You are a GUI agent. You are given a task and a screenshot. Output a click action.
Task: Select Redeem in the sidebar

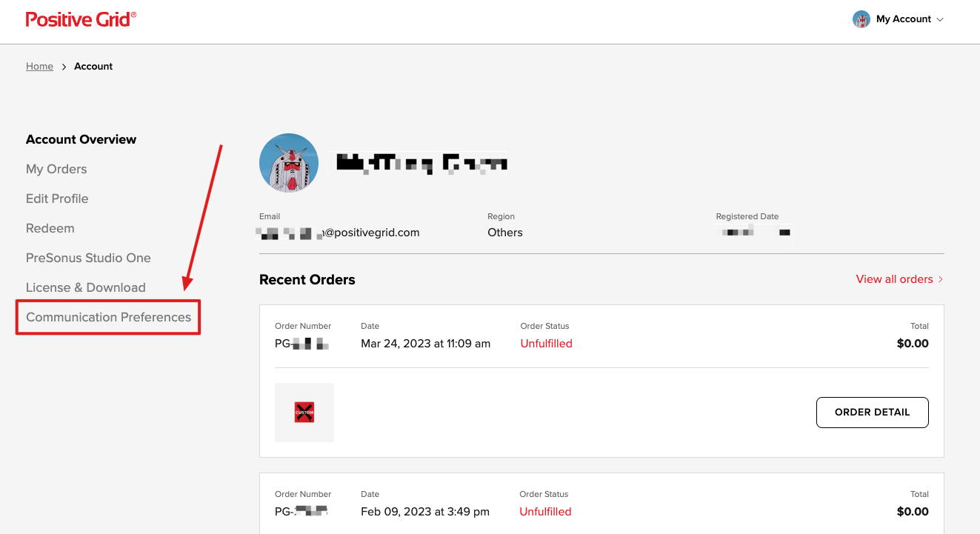click(x=50, y=228)
